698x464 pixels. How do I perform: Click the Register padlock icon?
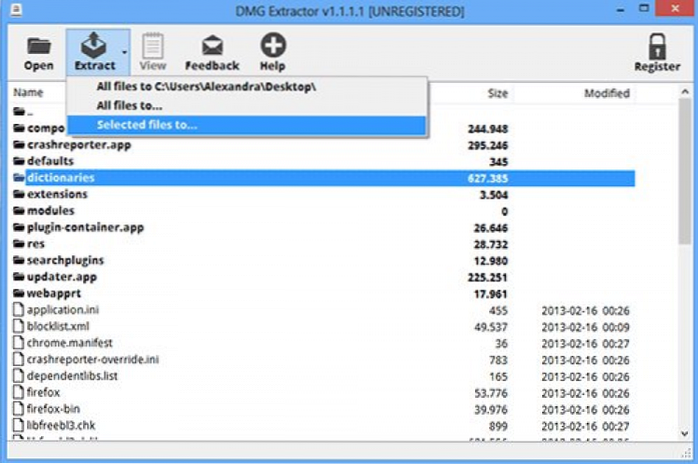pyautogui.click(x=657, y=46)
